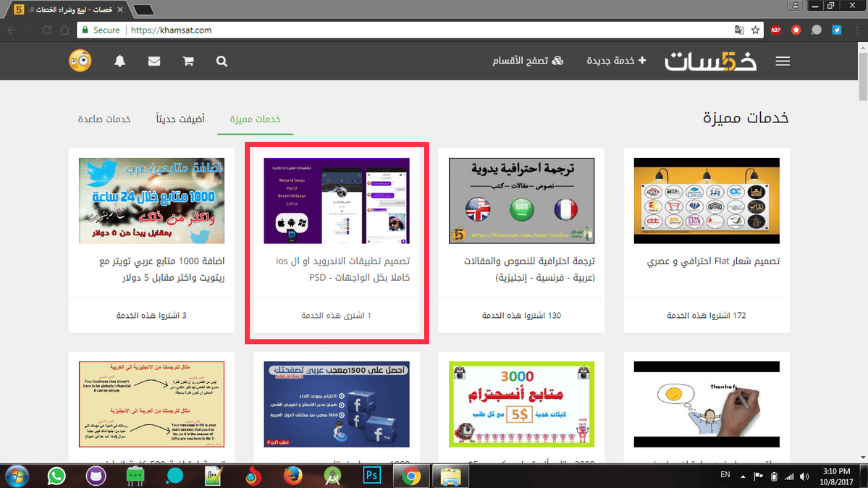Click the 130 اشتروا هذه الخدمة text
Image resolution: width=868 pixels, height=488 pixels.
[521, 315]
